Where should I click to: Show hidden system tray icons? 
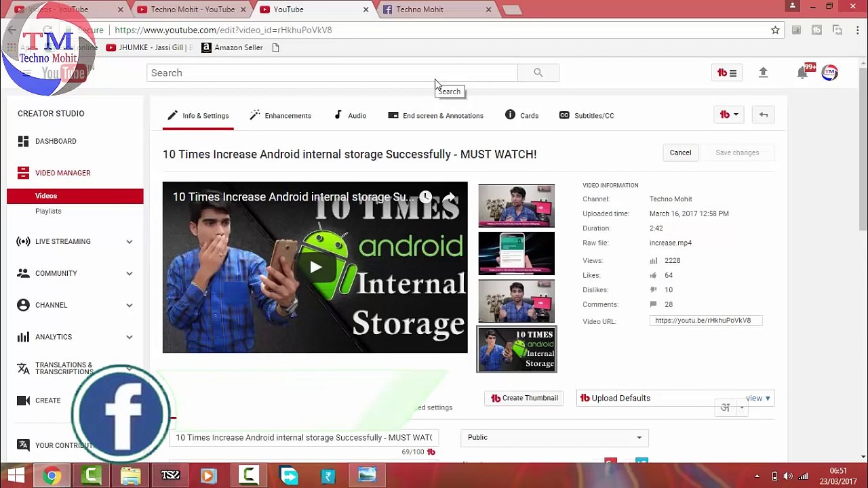757,476
